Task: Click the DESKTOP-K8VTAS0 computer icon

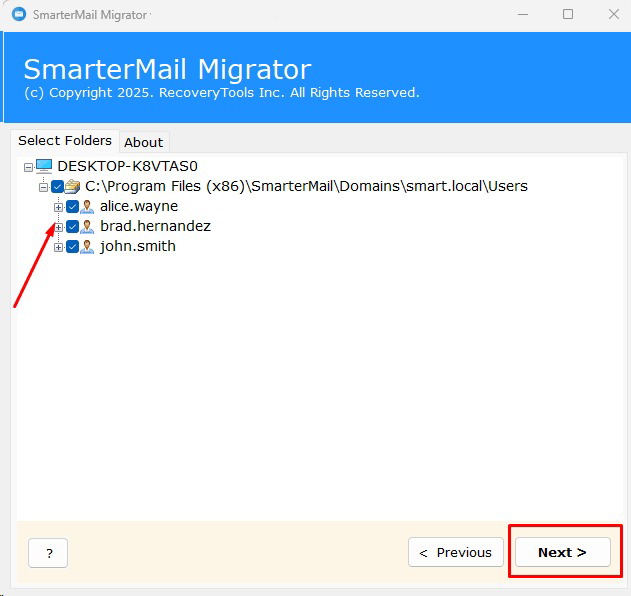Action: (44, 166)
